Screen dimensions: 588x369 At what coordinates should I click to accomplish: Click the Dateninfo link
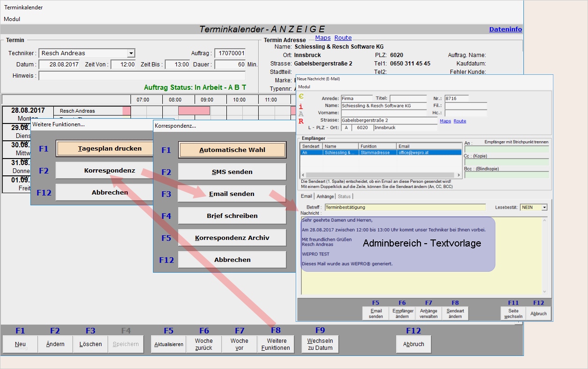pos(505,29)
